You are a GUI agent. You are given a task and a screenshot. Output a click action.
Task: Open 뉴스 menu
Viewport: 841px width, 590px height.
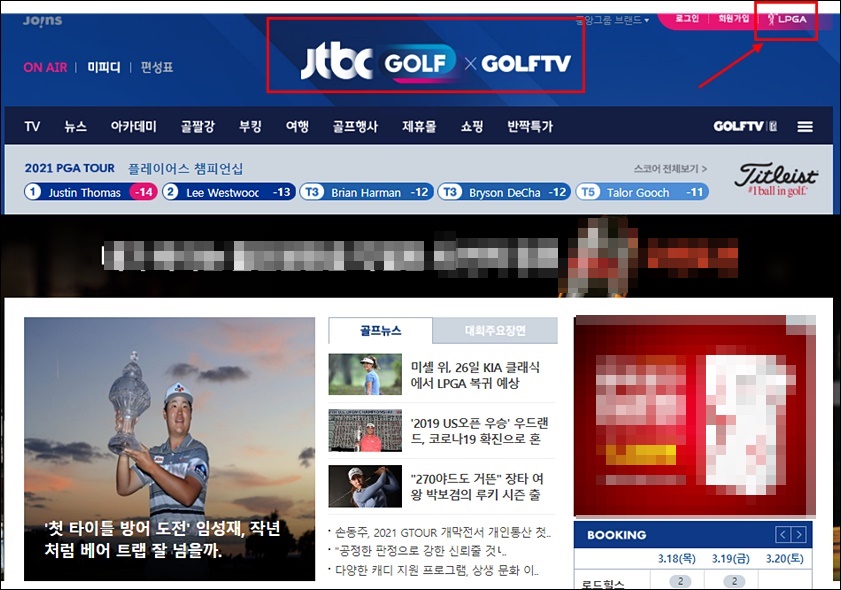(75, 127)
